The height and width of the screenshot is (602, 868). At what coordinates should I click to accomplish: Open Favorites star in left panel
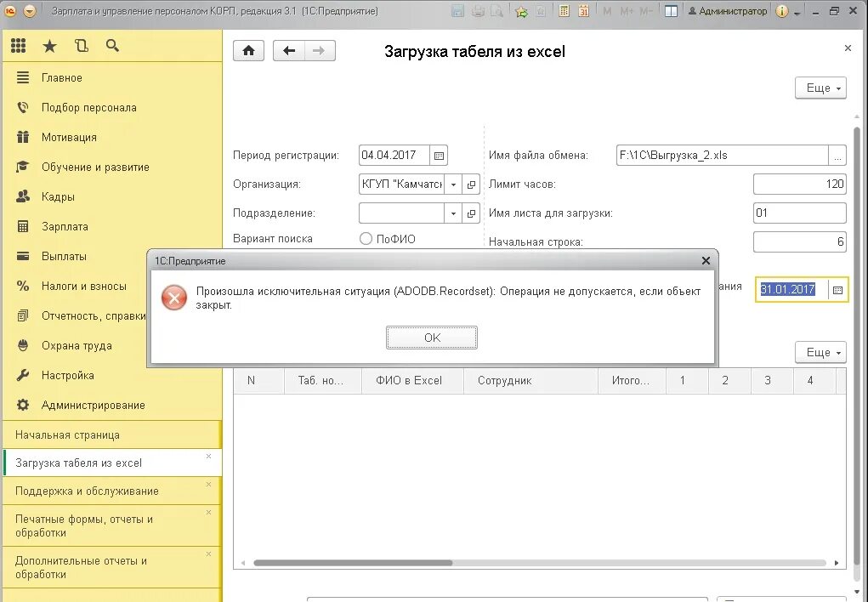point(50,46)
